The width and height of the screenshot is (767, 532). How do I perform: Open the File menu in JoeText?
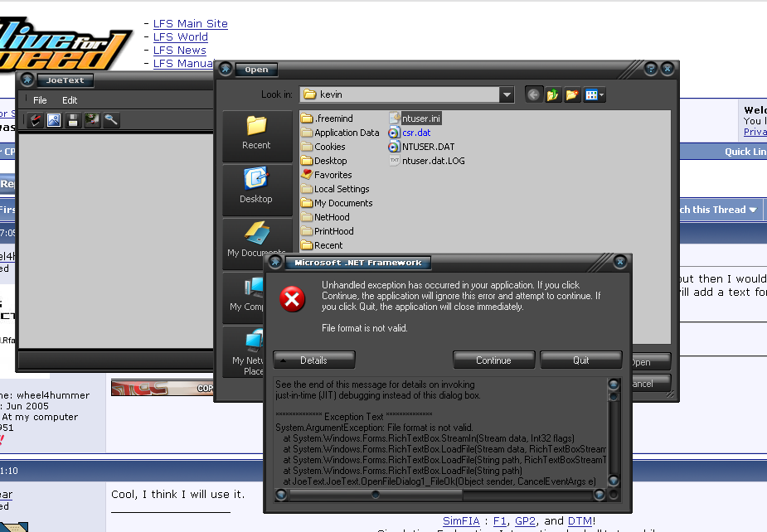pyautogui.click(x=40, y=100)
